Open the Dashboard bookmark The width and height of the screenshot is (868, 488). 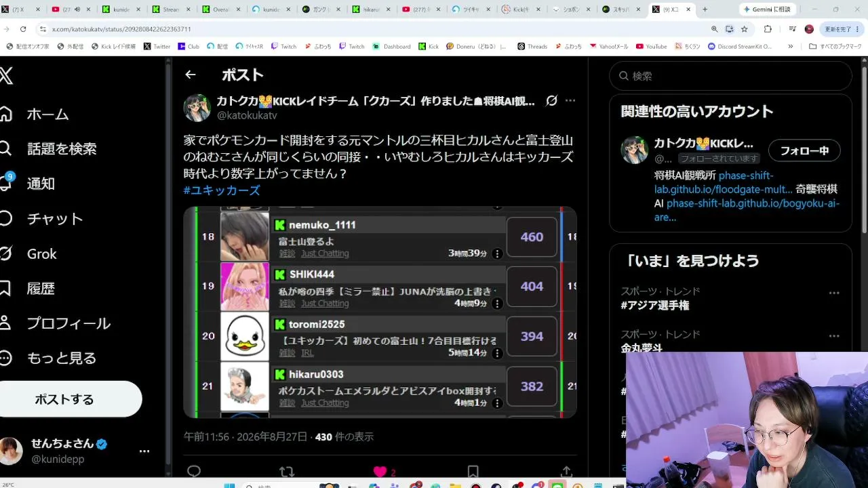point(392,47)
